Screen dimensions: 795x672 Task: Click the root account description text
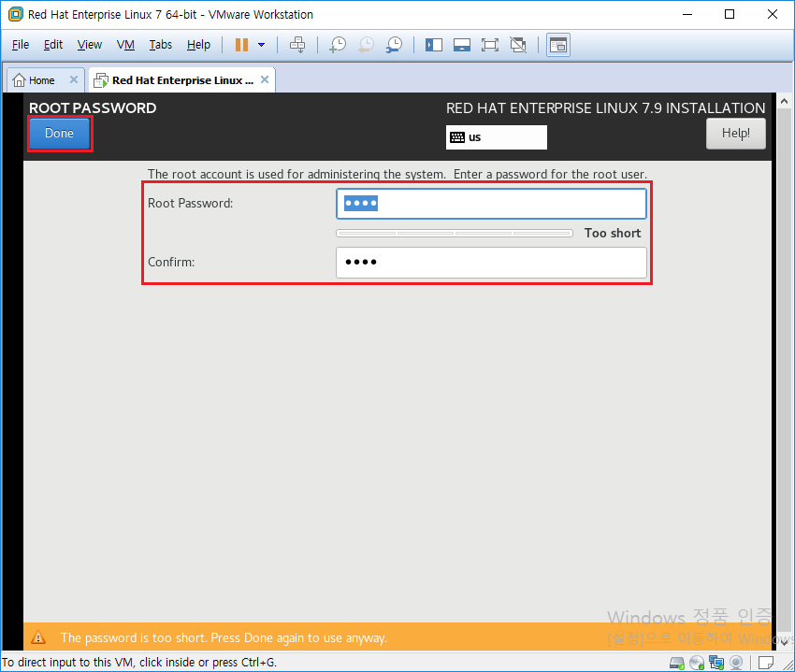tap(397, 174)
